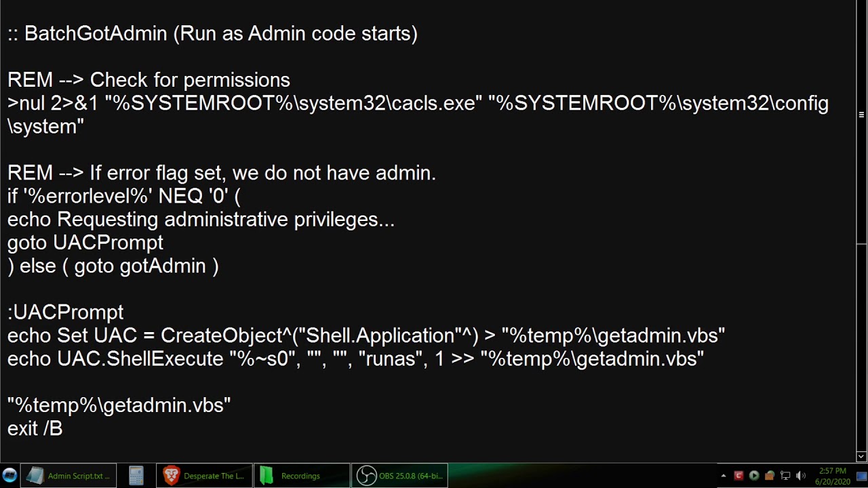Click the red Comodo tray icon

[x=738, y=476]
